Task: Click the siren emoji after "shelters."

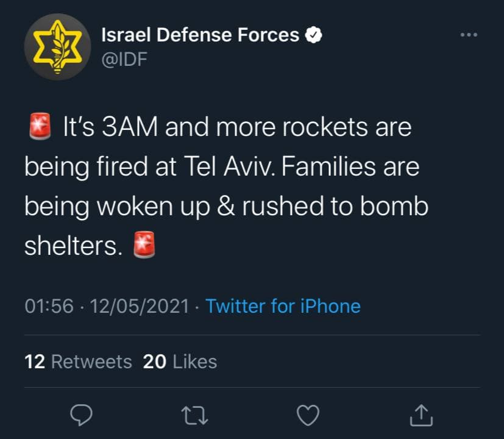Action: [x=144, y=244]
